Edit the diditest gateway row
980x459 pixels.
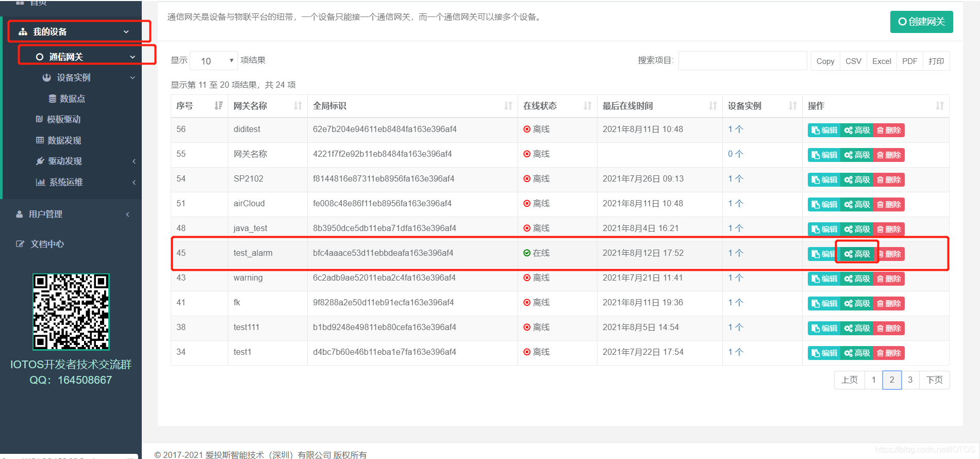824,130
